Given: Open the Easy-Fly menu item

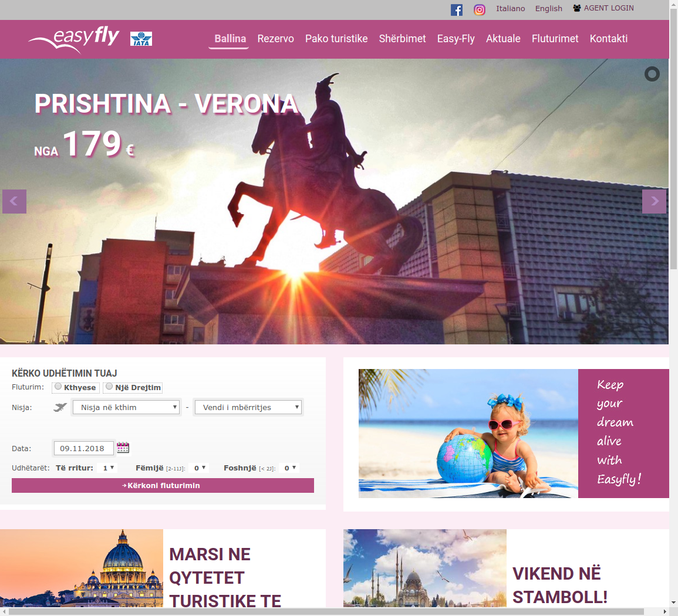Looking at the screenshot, I should 456,39.
